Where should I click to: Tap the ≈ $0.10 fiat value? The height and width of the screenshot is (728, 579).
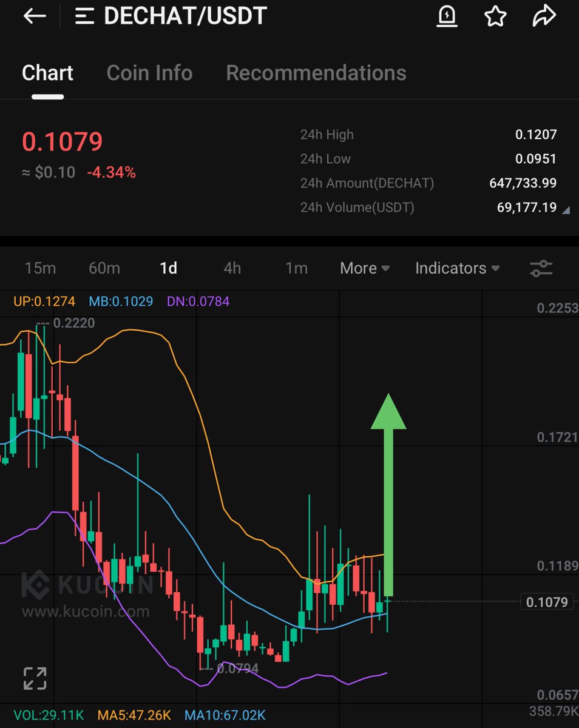[x=49, y=173]
